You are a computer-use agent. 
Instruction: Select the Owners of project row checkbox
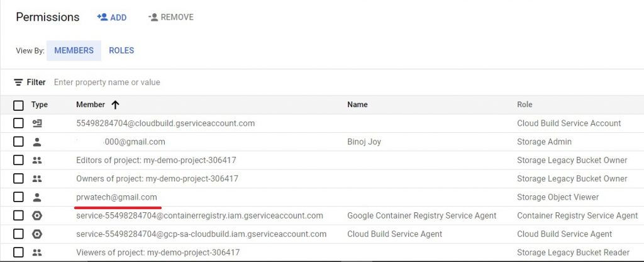pyautogui.click(x=18, y=179)
